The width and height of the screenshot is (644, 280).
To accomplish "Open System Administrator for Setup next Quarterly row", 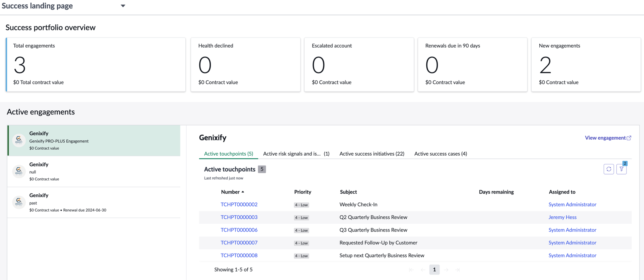I will [572, 256].
